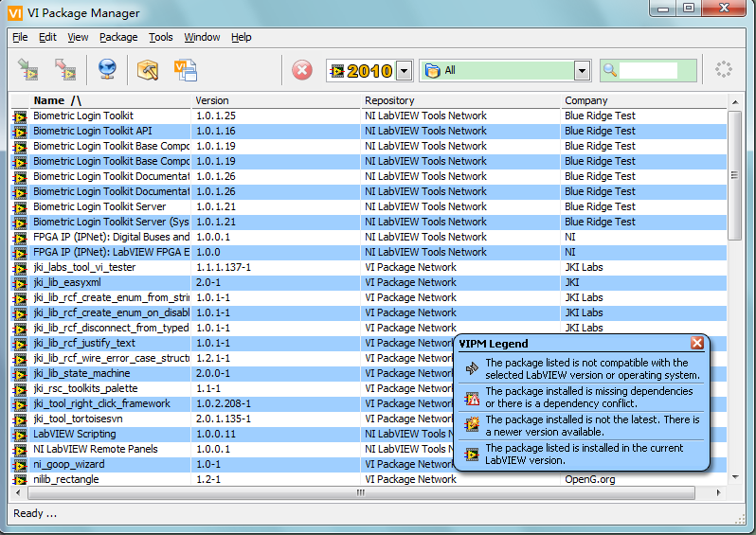Screen dimensions: 756x535
Task: Open the Package menu
Action: point(118,37)
